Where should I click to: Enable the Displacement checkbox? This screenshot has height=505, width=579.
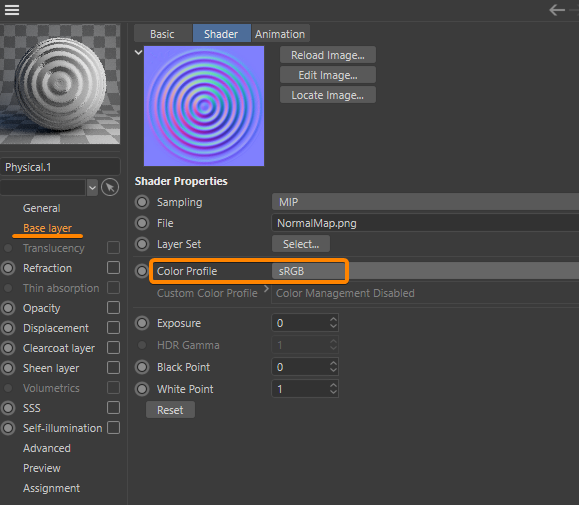[113, 327]
